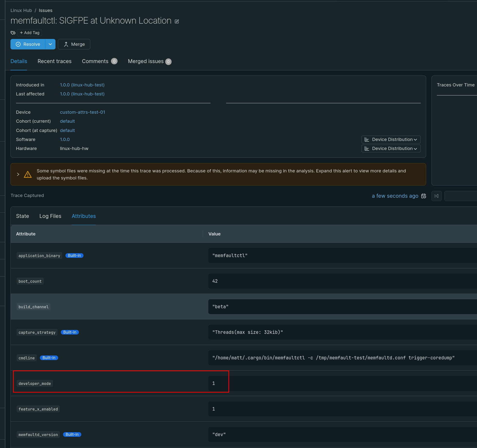Click the feature_x_enabled value 1
This screenshot has height=448, width=477.
(342, 409)
